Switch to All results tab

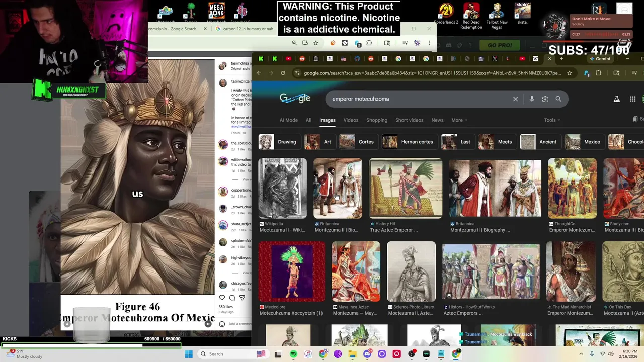coord(308,120)
